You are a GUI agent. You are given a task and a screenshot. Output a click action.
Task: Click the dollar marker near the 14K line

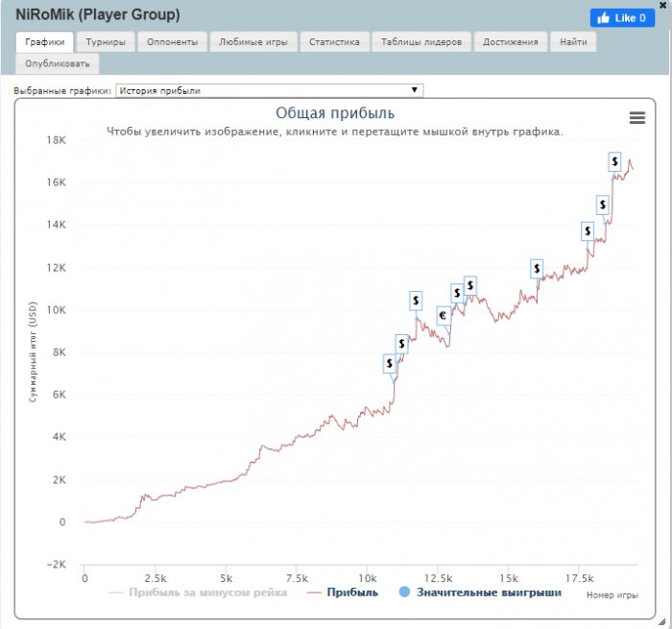(588, 230)
